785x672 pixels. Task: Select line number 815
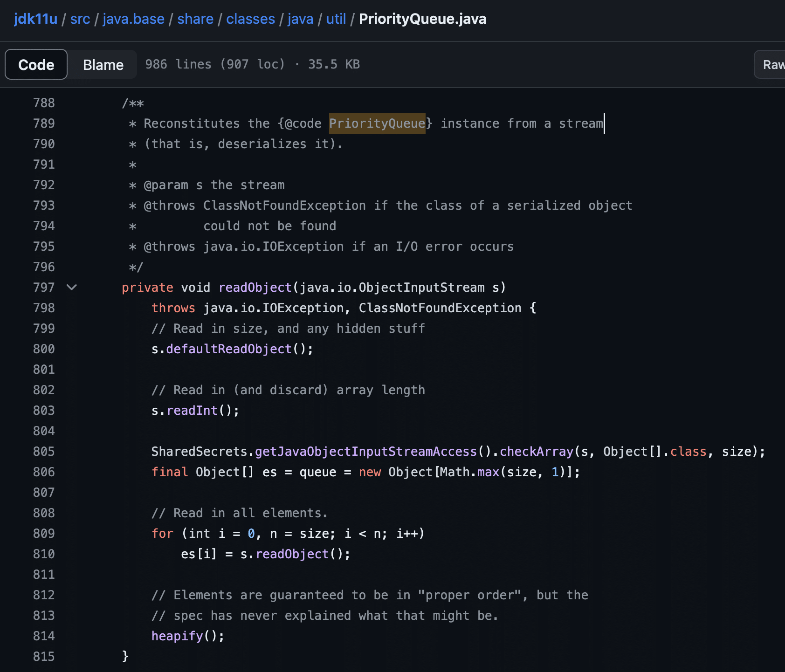(44, 656)
